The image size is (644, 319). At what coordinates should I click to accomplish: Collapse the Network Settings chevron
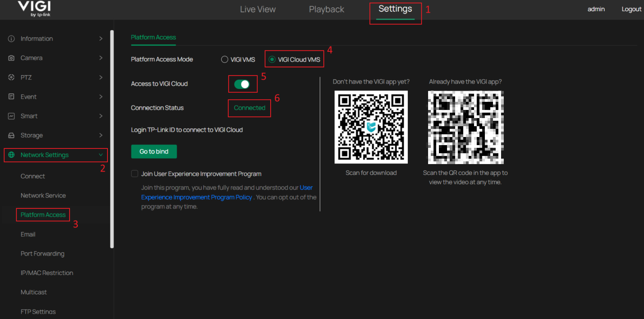pyautogui.click(x=101, y=155)
